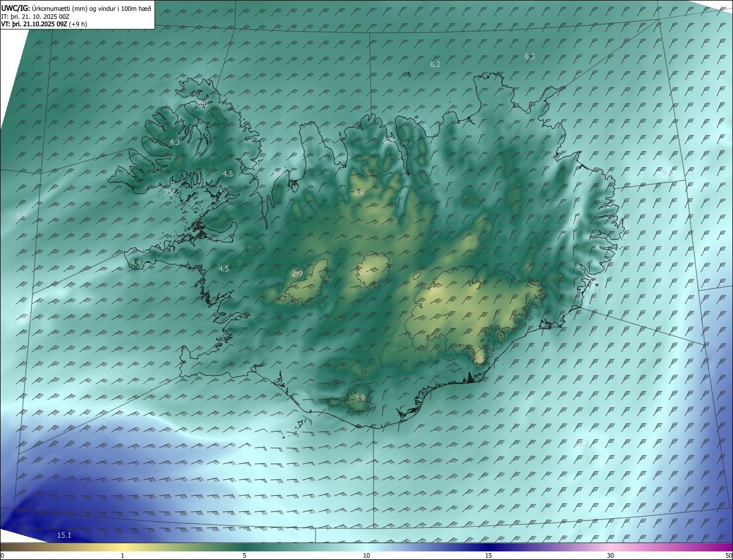The image size is (733, 560).
Task: Click the 8.0 value label on the map
Action: click(202, 104)
